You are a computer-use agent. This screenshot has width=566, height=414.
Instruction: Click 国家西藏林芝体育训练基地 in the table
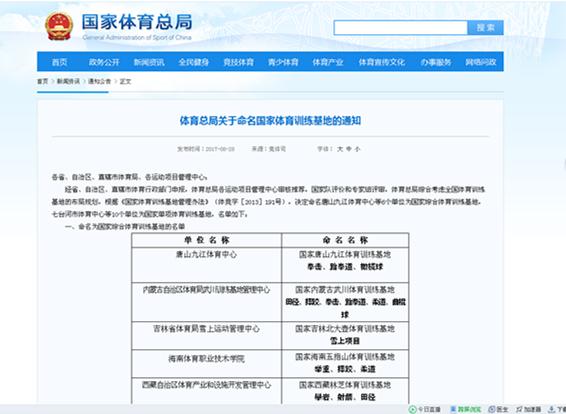click(x=345, y=385)
